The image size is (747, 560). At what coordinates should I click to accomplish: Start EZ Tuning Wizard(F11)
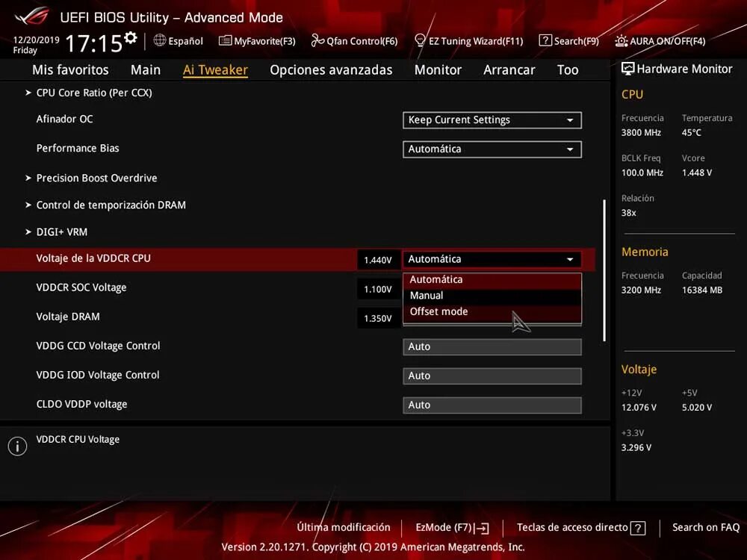pos(469,41)
